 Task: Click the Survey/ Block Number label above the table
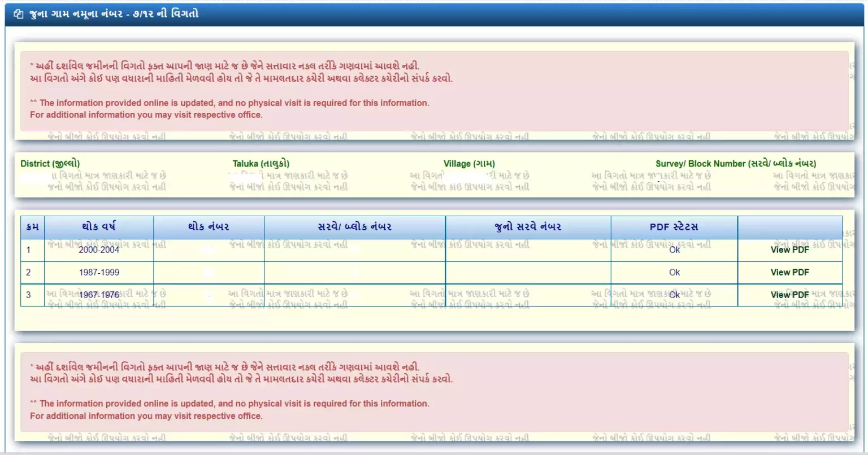[x=735, y=164]
